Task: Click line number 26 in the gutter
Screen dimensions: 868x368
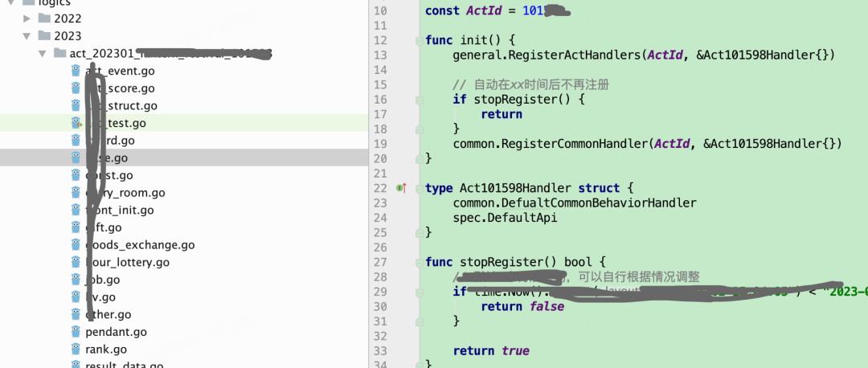Action: [x=381, y=247]
